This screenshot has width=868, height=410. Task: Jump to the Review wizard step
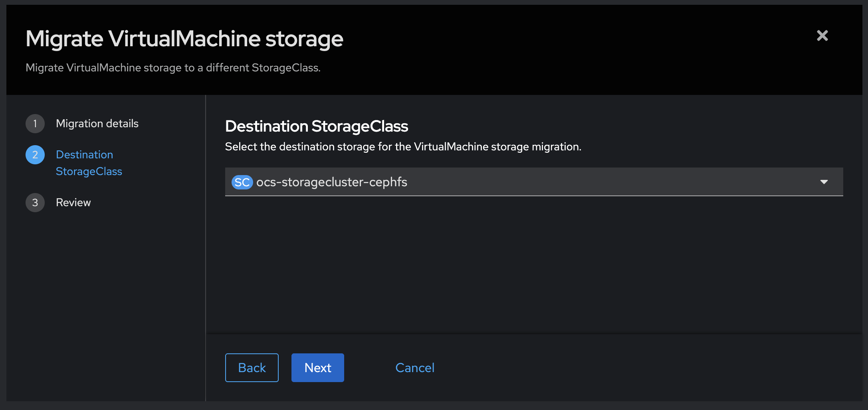point(73,203)
